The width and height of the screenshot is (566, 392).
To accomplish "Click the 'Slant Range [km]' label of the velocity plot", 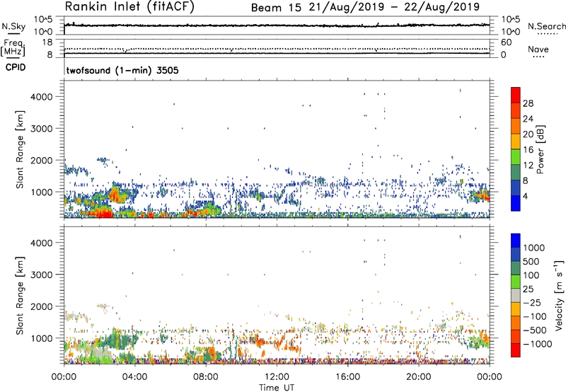I will tap(20, 296).
